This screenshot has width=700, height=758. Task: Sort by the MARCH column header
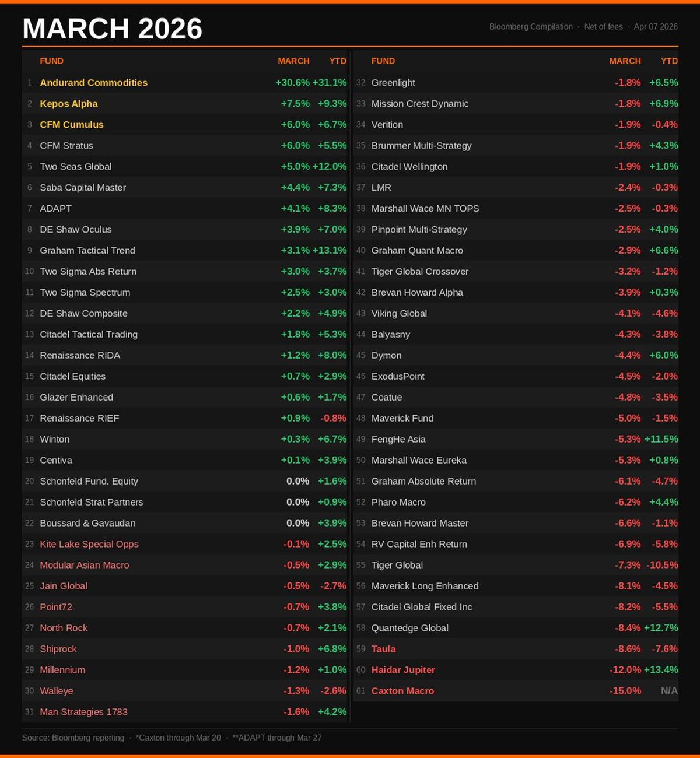coord(293,61)
